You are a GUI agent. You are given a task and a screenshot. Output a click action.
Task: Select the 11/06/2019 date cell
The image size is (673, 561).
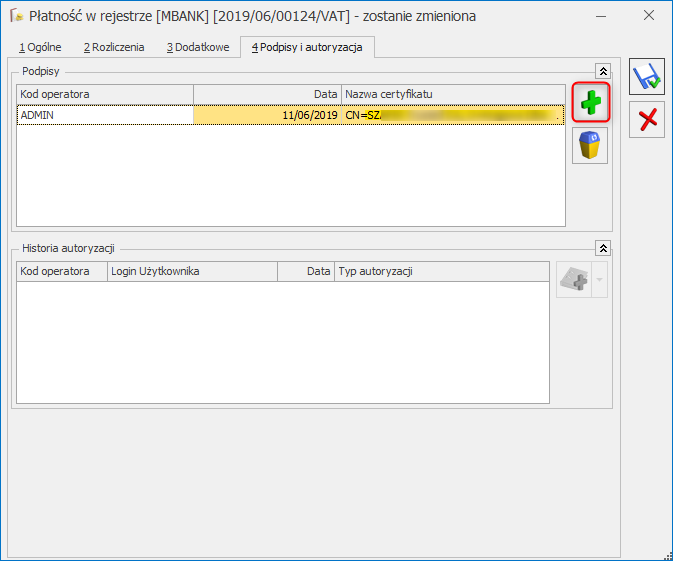click(267, 115)
